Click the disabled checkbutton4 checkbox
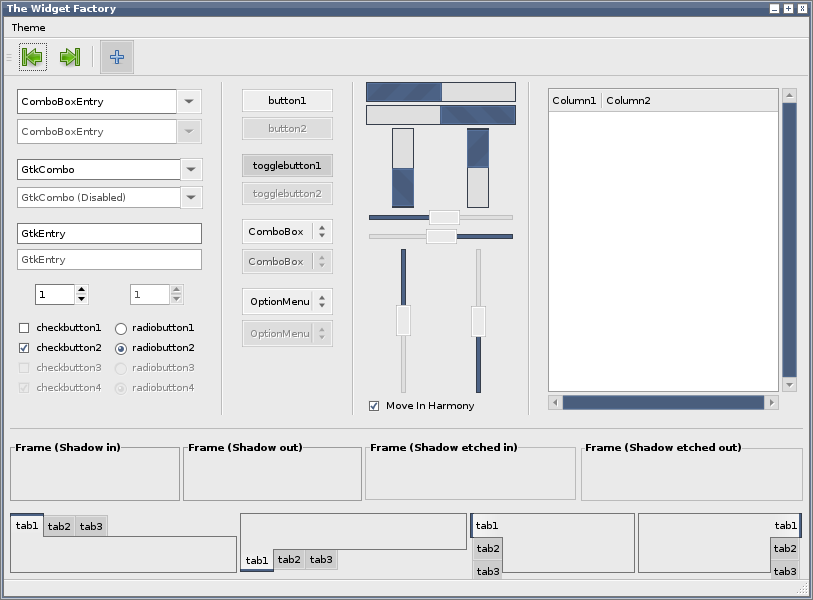This screenshot has width=813, height=600. [x=24, y=388]
